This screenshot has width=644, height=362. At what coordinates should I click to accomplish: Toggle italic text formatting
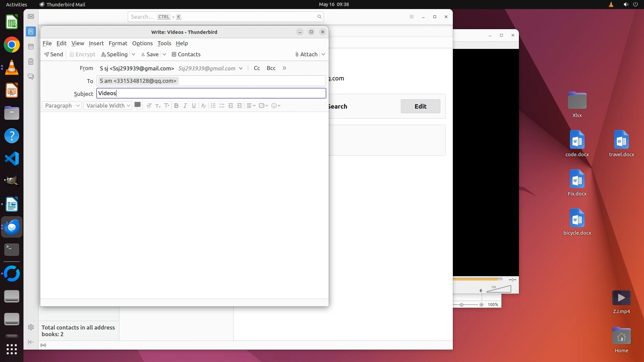[x=185, y=106]
